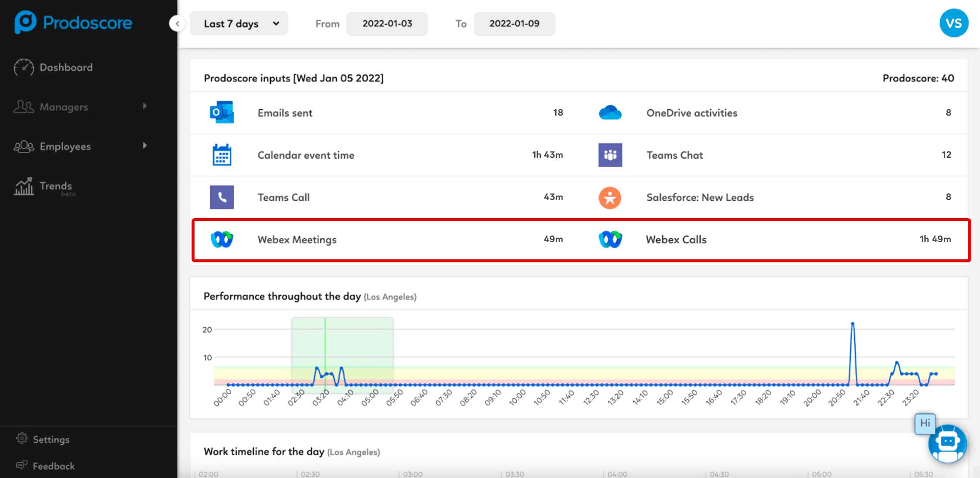
Task: Expand the Employees submenu arrow
Action: tap(145, 146)
